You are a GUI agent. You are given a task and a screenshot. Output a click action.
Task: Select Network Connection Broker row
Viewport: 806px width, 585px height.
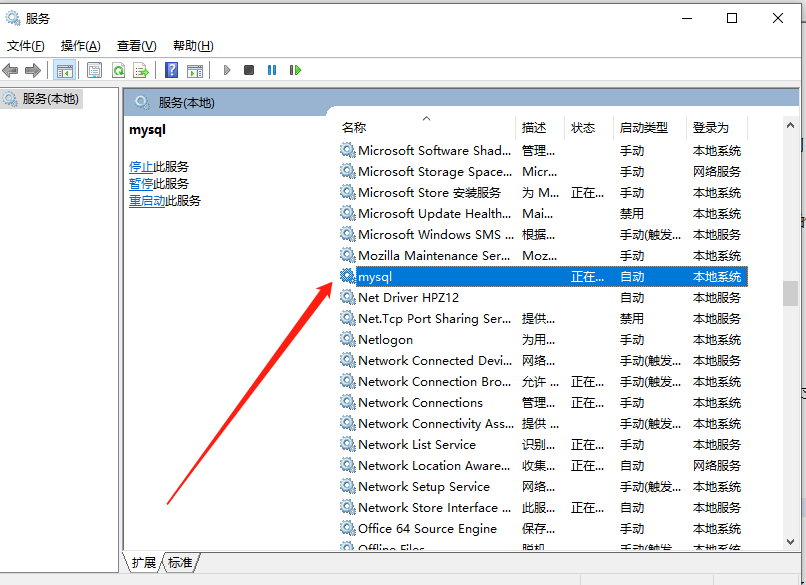click(x=543, y=381)
